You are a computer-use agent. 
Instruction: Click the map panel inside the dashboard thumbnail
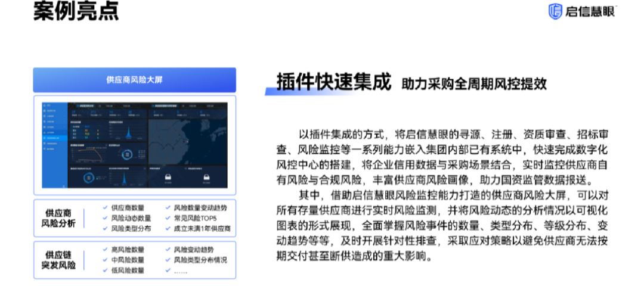pos(187,142)
